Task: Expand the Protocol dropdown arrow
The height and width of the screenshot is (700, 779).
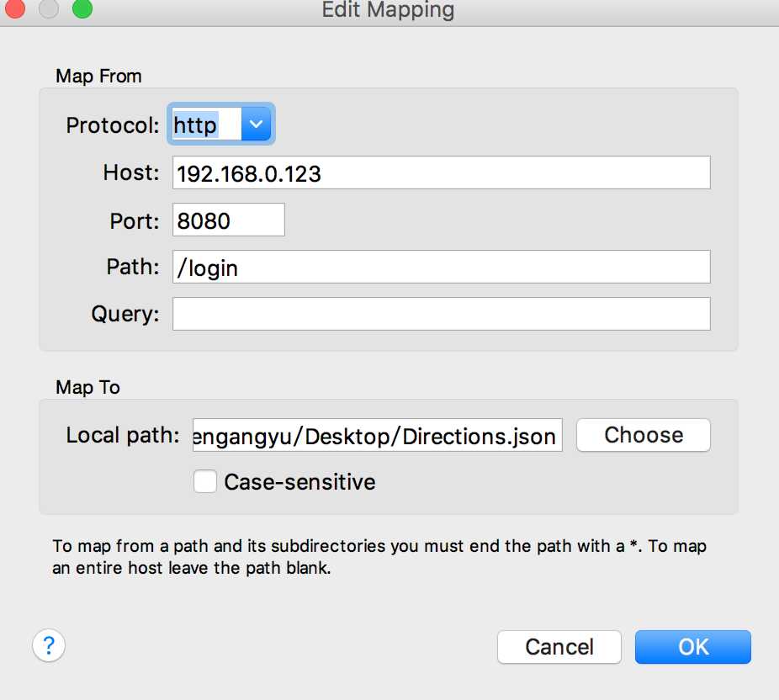Action: coord(256,125)
